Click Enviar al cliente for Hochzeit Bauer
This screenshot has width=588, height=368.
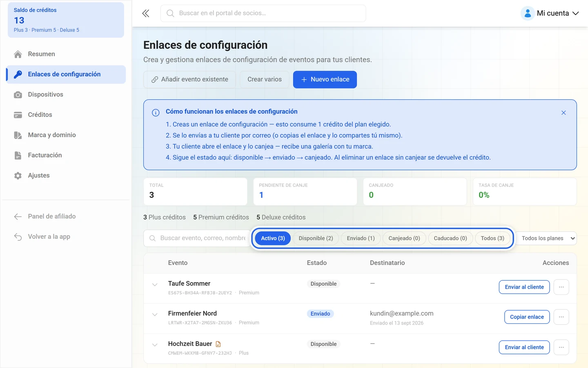point(524,347)
